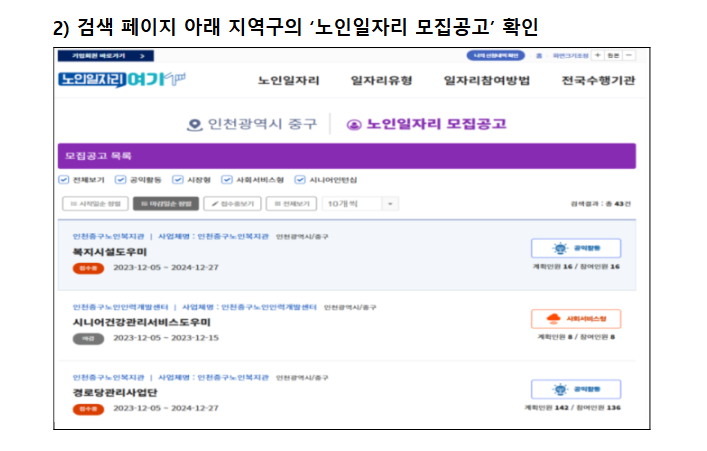707x451 pixels.
Task: Toggle the 시니어인턴십 checkbox
Action: tap(300, 179)
